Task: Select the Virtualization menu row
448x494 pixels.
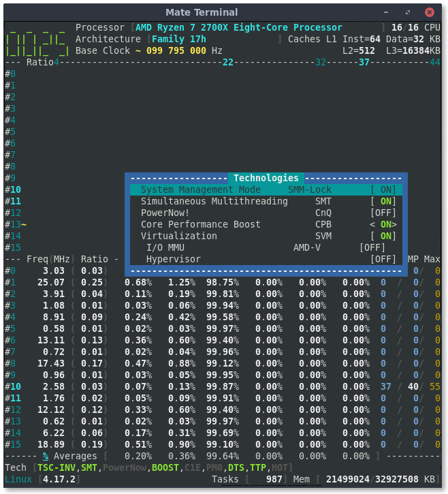Action: (266, 236)
